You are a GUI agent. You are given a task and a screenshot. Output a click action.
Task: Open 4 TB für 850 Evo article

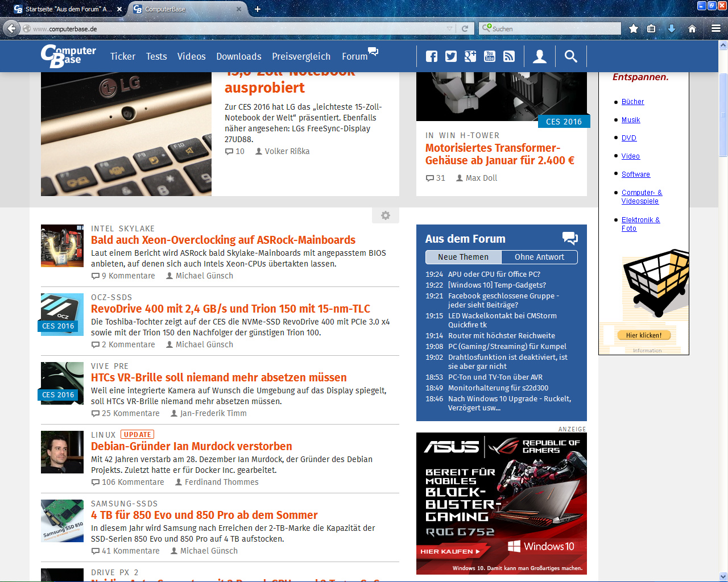tap(204, 515)
